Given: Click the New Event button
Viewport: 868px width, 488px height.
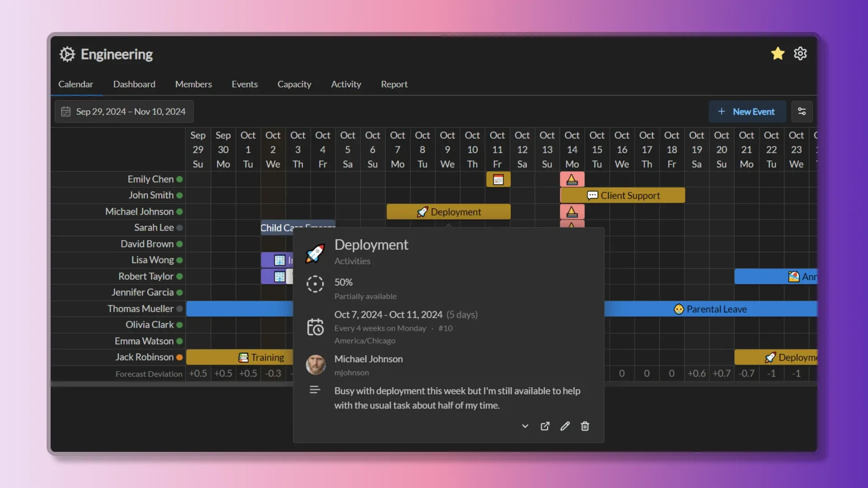Looking at the screenshot, I should (746, 112).
